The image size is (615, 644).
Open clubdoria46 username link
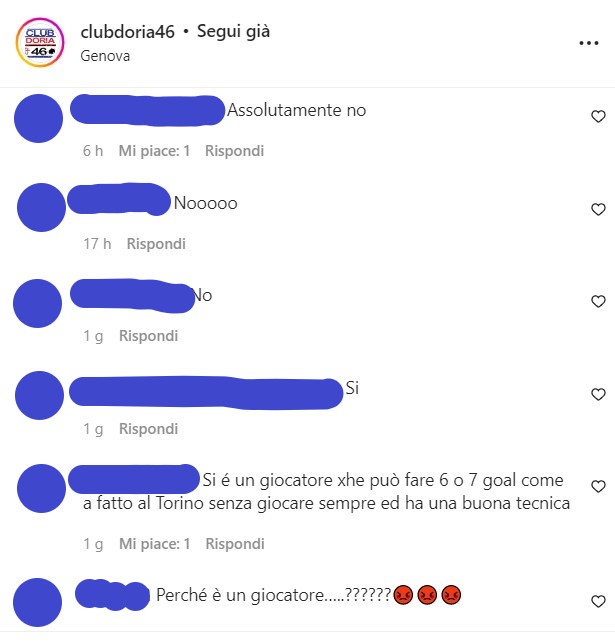pyautogui.click(x=127, y=32)
